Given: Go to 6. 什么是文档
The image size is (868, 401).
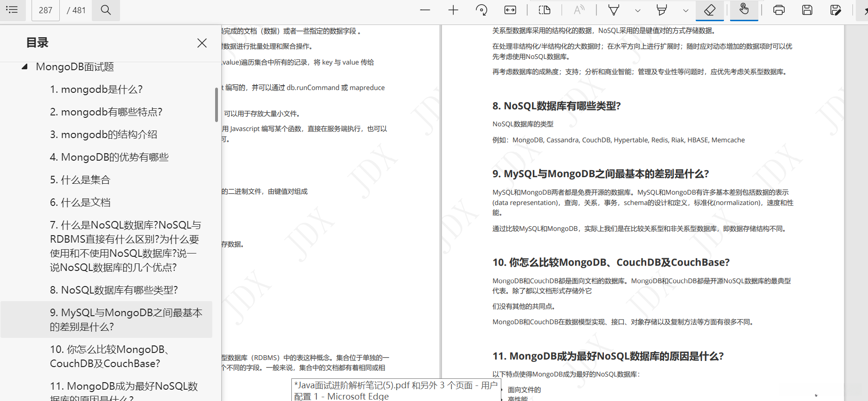Looking at the screenshot, I should point(80,202).
